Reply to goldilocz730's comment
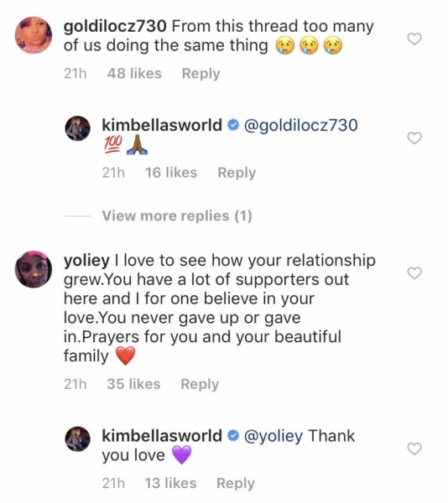Screen dimensions: 448x503 (x=201, y=74)
